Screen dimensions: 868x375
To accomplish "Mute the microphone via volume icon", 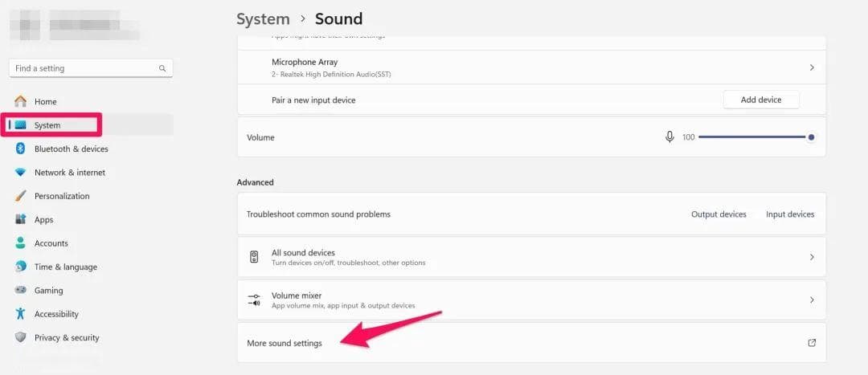I will 669,137.
